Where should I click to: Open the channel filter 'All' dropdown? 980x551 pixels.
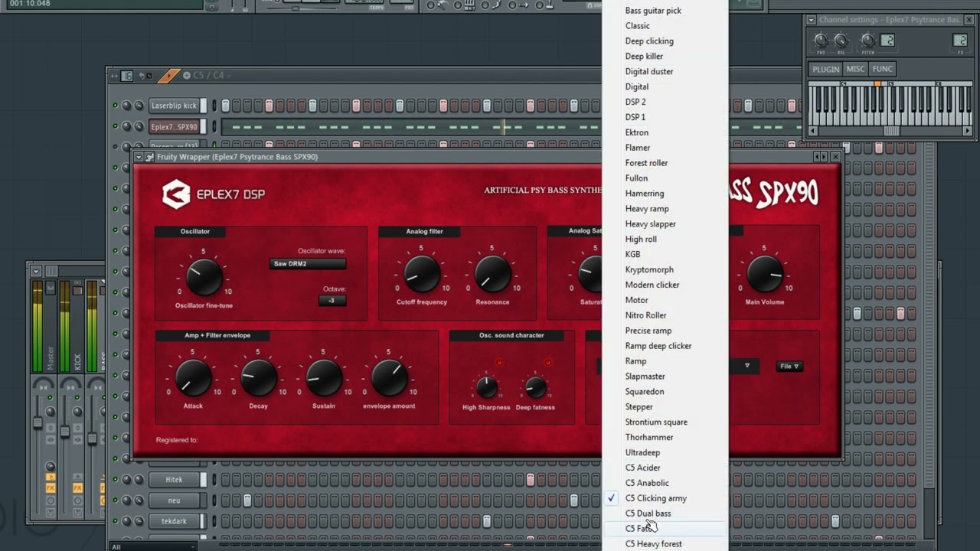[153, 546]
